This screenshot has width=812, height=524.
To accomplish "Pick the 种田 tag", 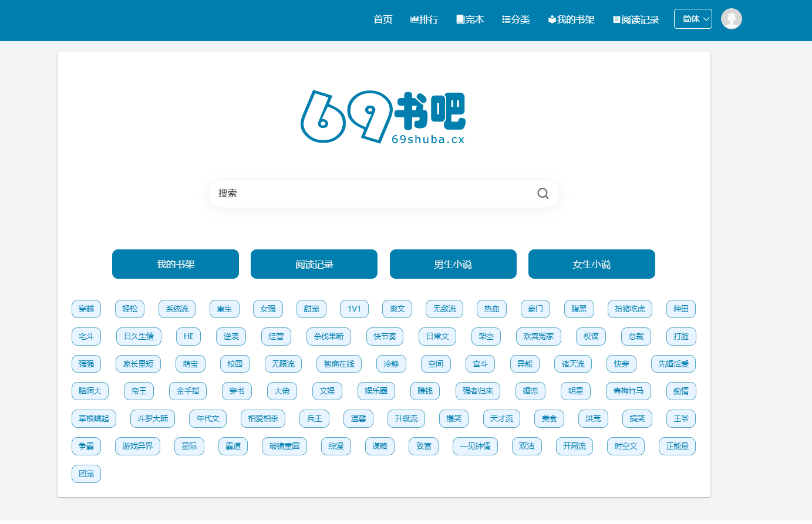I will tap(681, 309).
